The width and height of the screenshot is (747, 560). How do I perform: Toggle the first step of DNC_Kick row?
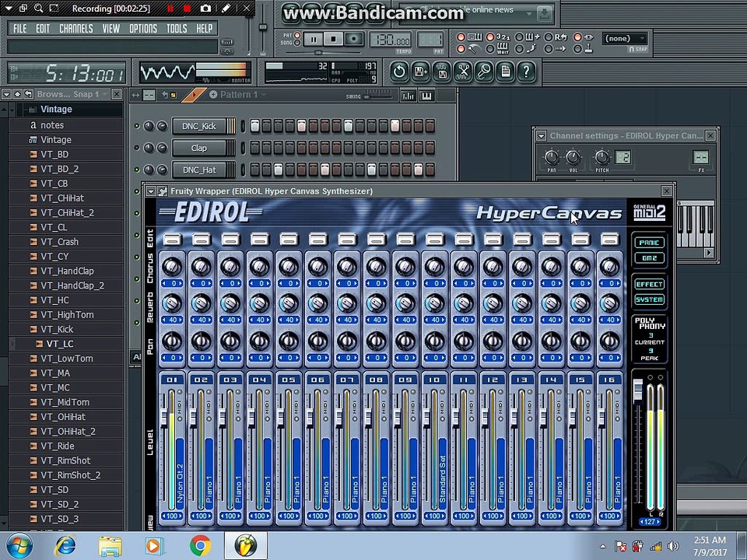255,126
